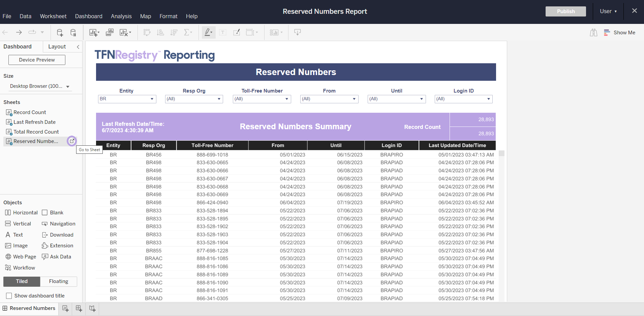644x316 pixels.
Task: Click the Vertical container object
Action: (18, 224)
